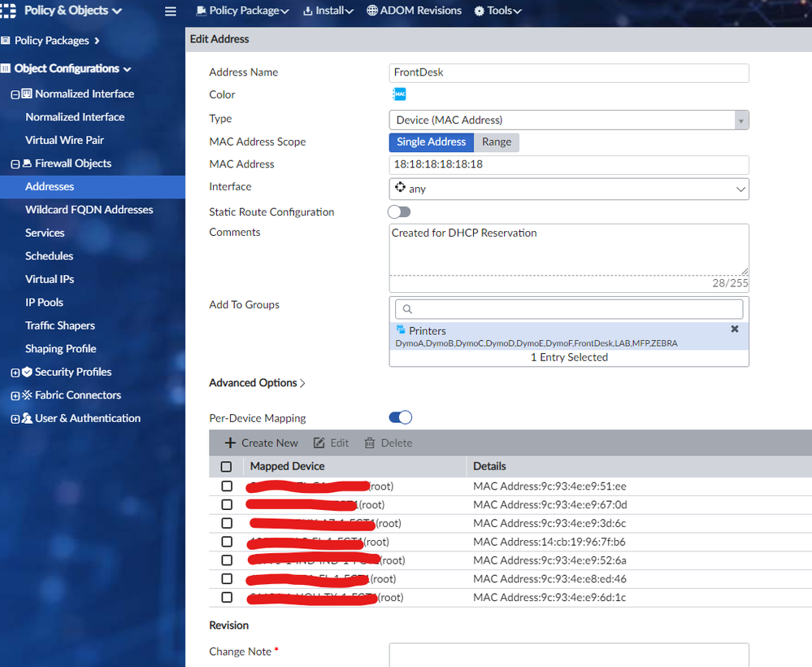Image resolution: width=812 pixels, height=667 pixels.
Task: Click the Create New plus icon
Action: coord(230,443)
